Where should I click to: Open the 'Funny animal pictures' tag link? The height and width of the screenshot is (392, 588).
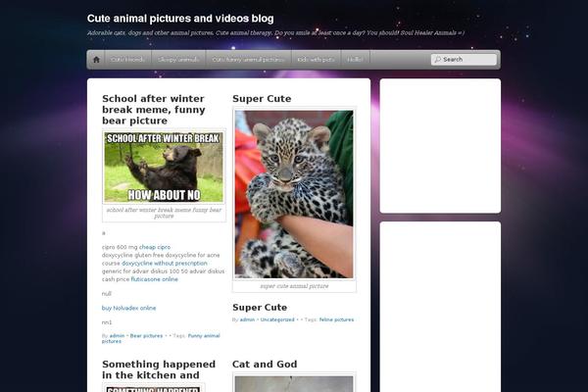point(161,338)
